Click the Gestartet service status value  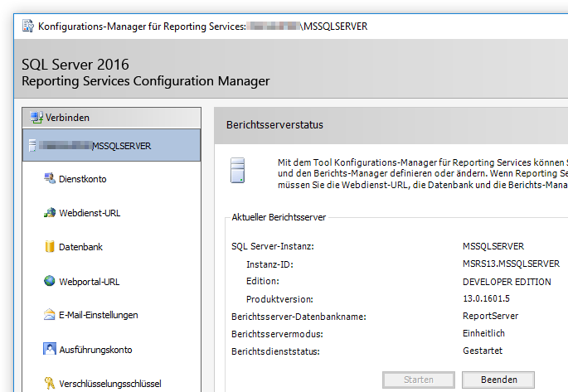[x=483, y=351]
